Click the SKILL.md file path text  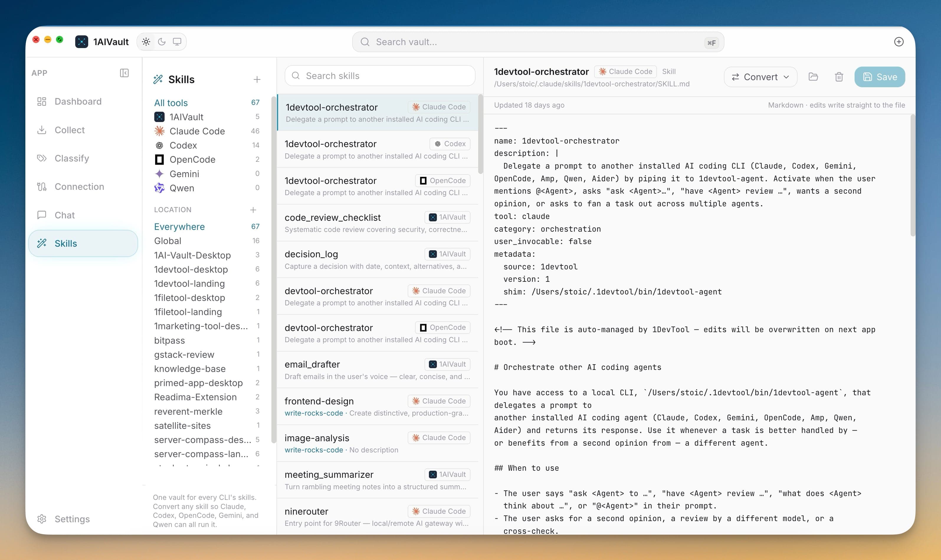592,84
